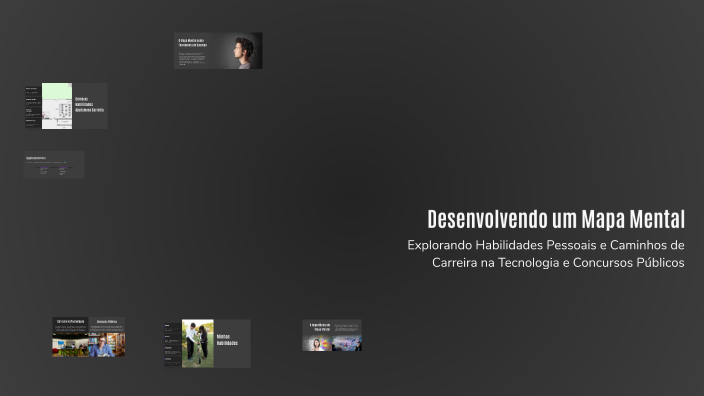Open the slide with the green and white diagram
Screen dimensions: 704x396
[x=66, y=106]
